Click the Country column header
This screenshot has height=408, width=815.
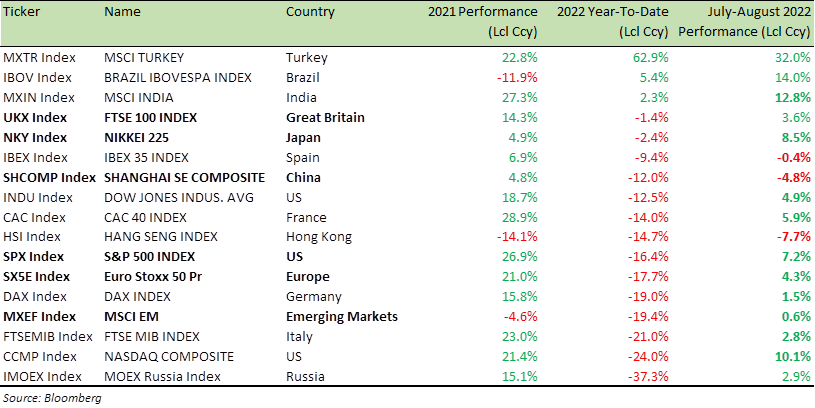(310, 12)
